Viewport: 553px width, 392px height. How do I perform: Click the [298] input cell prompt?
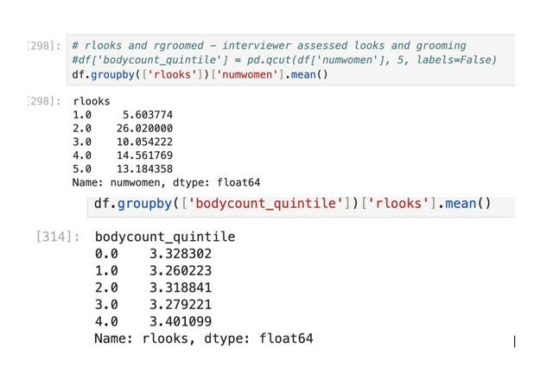click(x=44, y=46)
